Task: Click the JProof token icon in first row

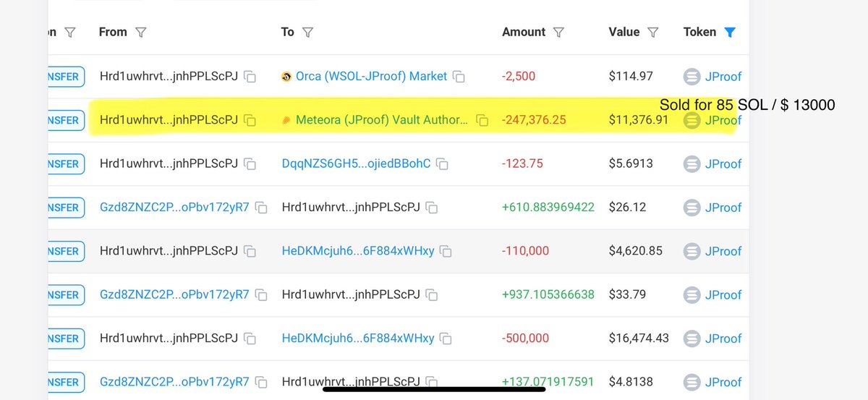Action: (692, 77)
